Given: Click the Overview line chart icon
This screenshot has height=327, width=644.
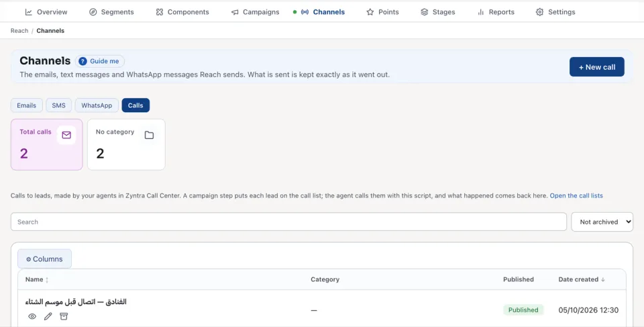Looking at the screenshot, I should coord(29,12).
